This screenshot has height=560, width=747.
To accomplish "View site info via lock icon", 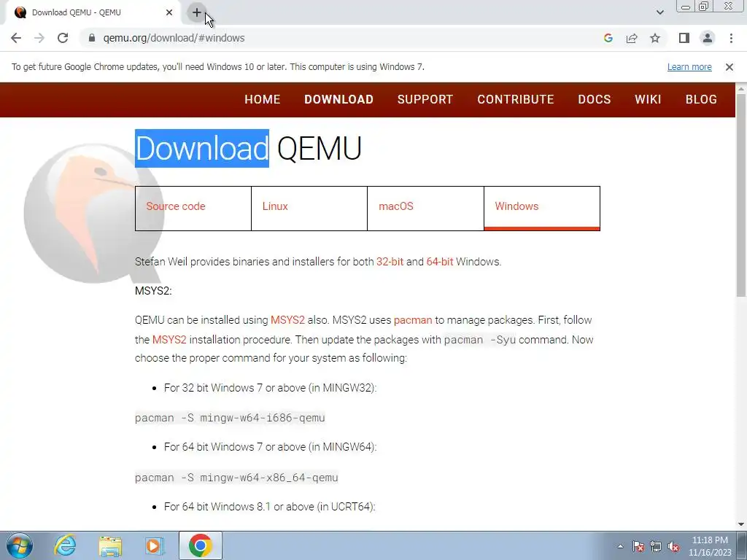I will pos(92,38).
